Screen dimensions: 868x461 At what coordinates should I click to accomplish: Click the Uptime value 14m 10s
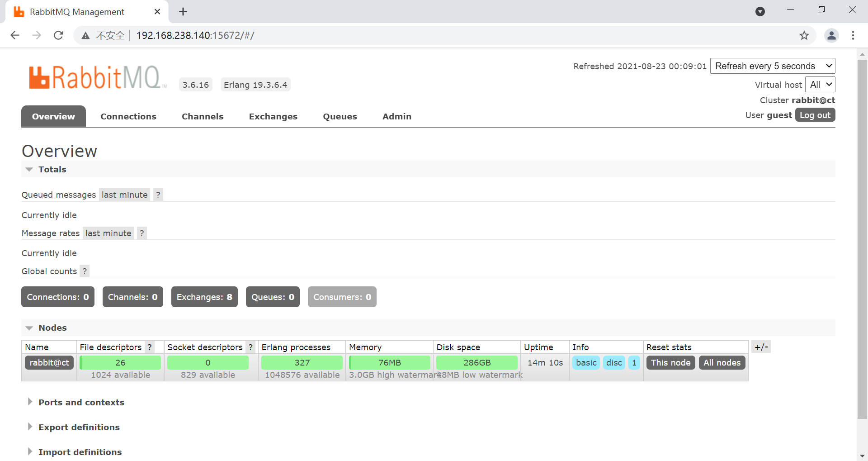point(545,363)
